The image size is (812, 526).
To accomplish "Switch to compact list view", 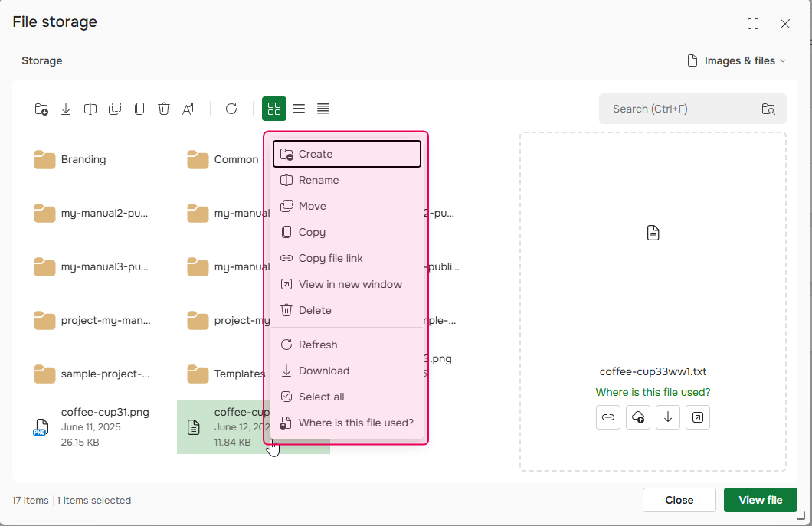I will point(299,109).
